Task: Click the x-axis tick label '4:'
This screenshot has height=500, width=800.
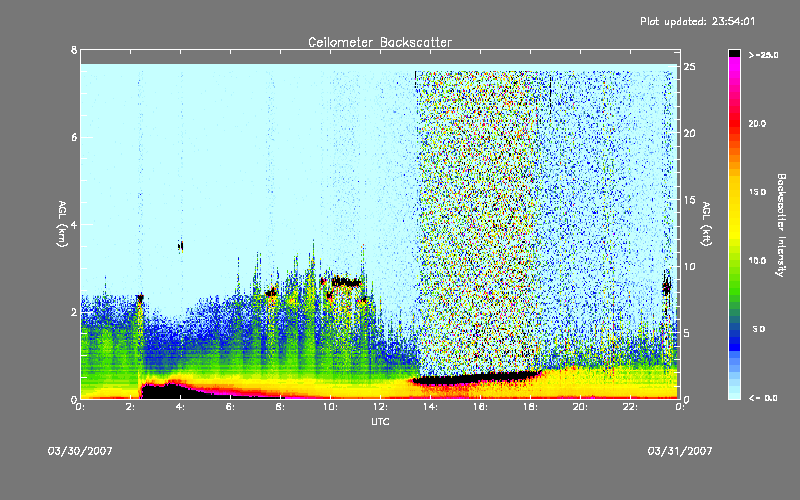Action: pos(181,407)
